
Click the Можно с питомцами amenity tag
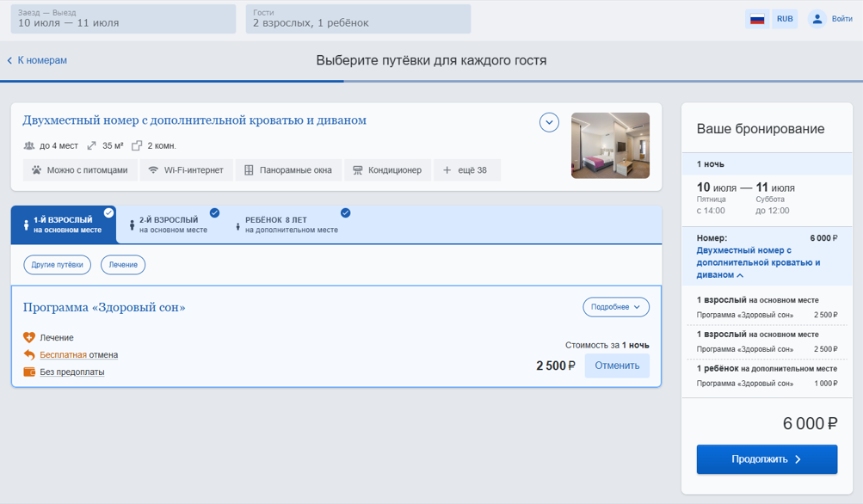(x=80, y=170)
